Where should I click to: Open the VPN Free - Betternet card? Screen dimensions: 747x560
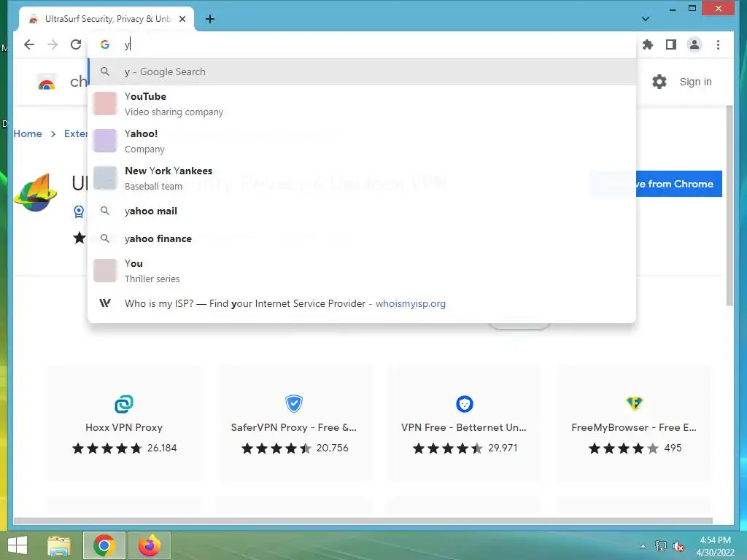(464, 424)
